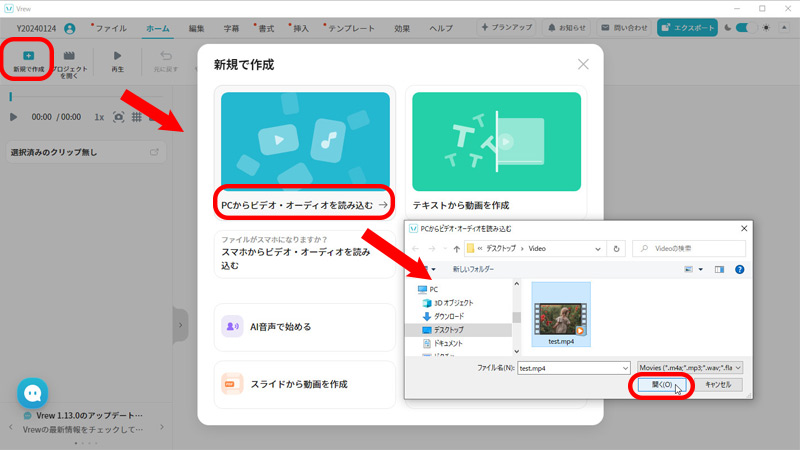Refresh the file dialog folder view
Screen dimensions: 800x450
(616, 248)
